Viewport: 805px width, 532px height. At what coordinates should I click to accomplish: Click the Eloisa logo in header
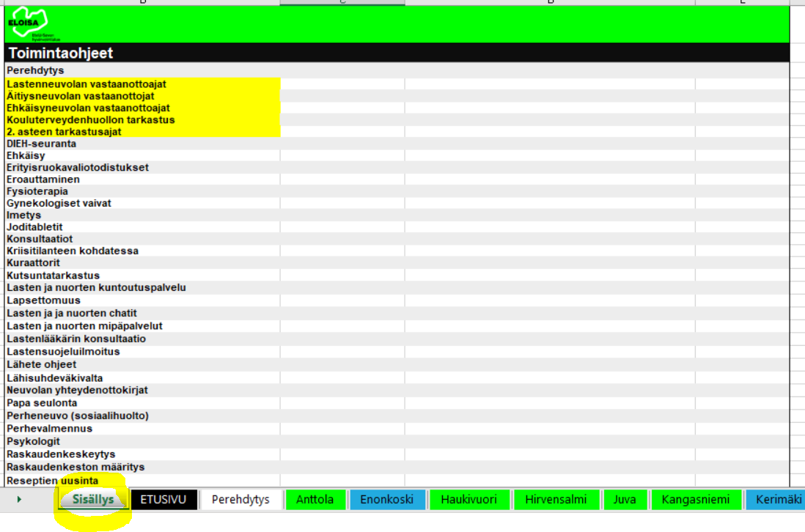click(32, 23)
